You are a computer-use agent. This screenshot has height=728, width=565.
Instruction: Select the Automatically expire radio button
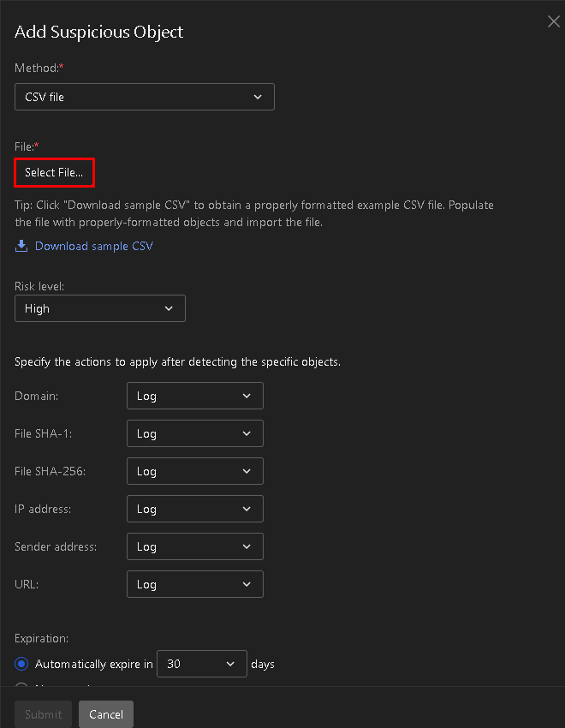click(22, 664)
